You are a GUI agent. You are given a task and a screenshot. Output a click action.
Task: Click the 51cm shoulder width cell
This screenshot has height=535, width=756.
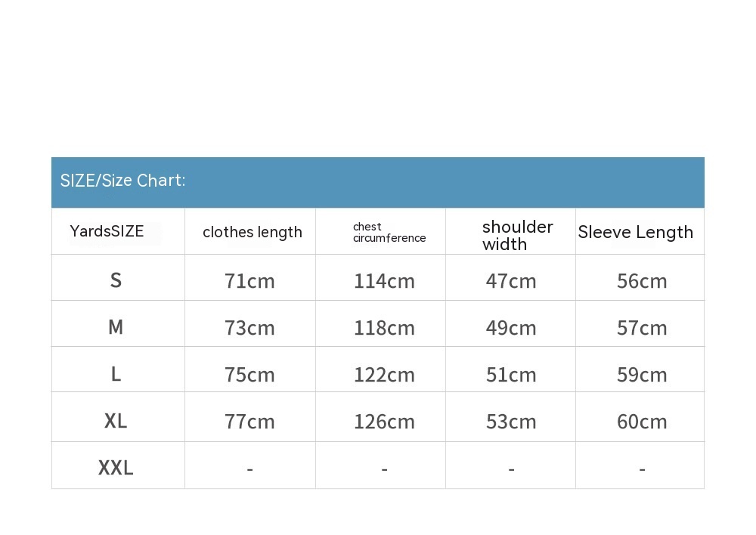tap(511, 375)
